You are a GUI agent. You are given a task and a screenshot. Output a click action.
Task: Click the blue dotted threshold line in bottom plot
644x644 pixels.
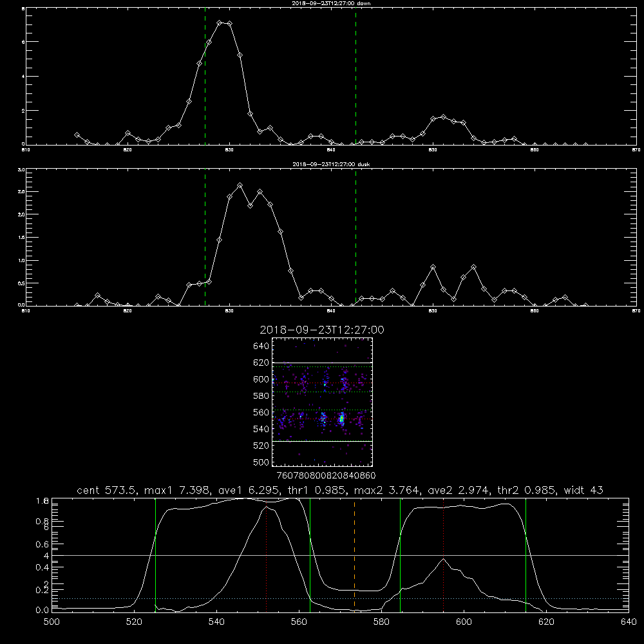pos(340,598)
